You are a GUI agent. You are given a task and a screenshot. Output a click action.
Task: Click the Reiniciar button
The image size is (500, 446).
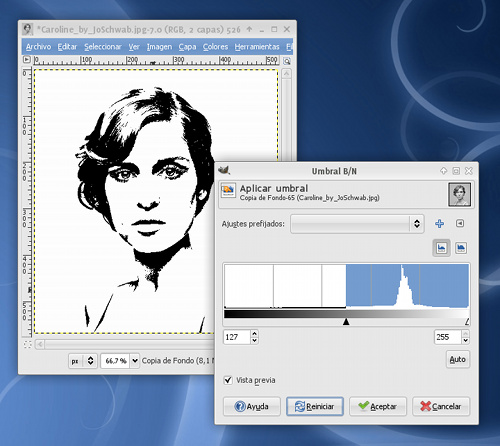[x=315, y=406]
